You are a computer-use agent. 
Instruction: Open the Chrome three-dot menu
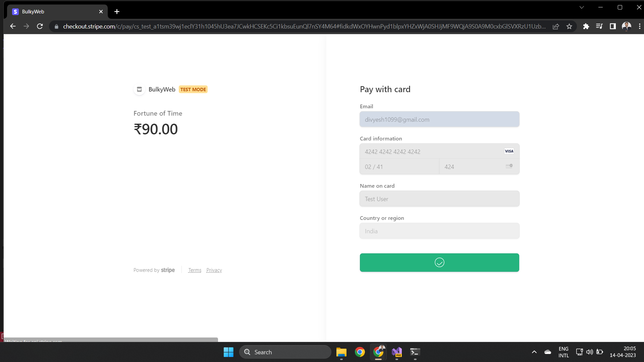coord(640,26)
